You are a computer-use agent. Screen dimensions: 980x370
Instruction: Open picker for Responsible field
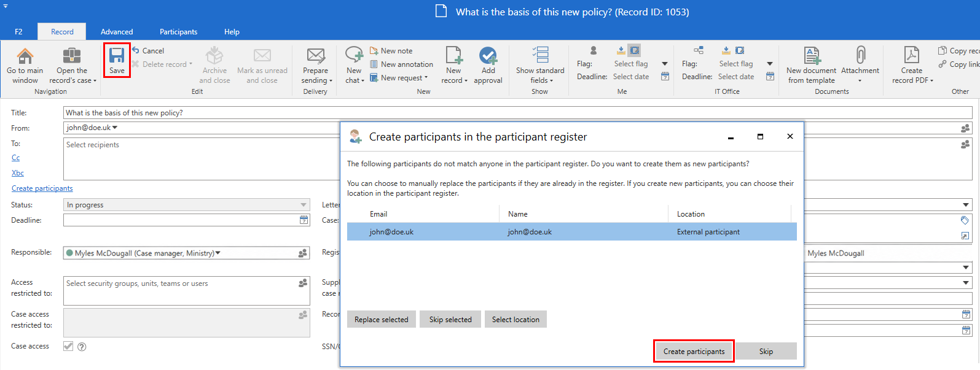[x=303, y=253]
